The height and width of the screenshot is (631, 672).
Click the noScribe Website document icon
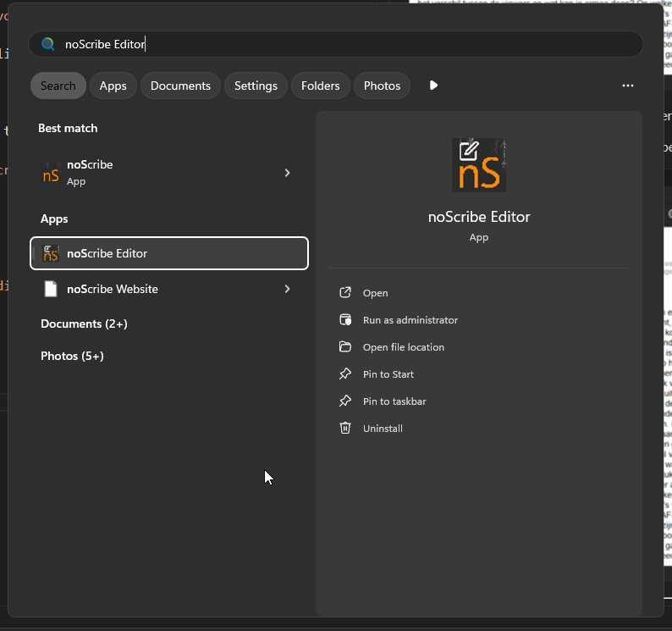(x=51, y=289)
